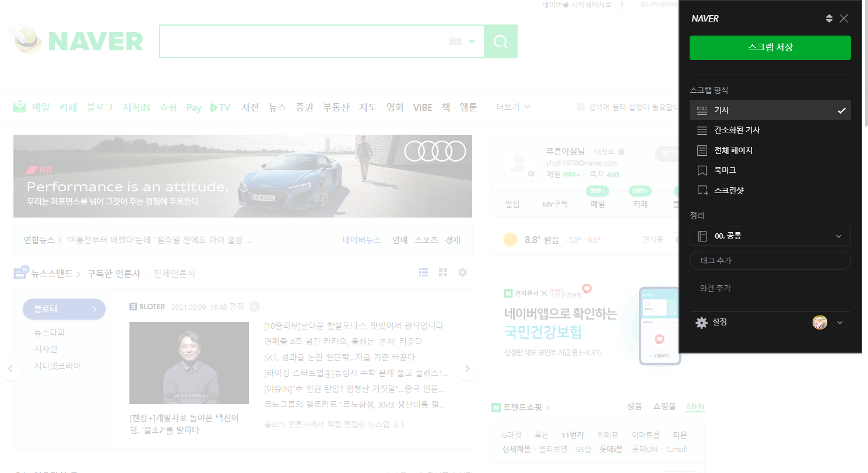Click the 북마크 bookmark icon

coord(702,170)
